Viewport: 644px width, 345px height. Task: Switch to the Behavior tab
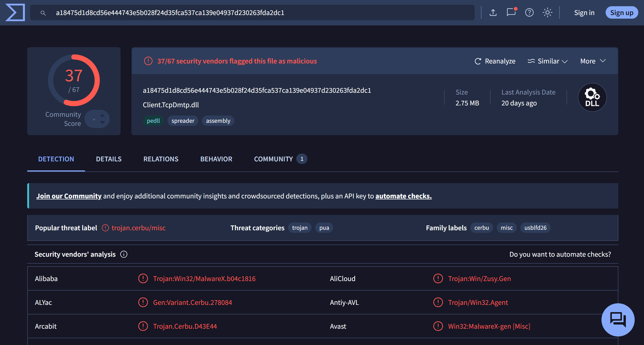coord(216,159)
